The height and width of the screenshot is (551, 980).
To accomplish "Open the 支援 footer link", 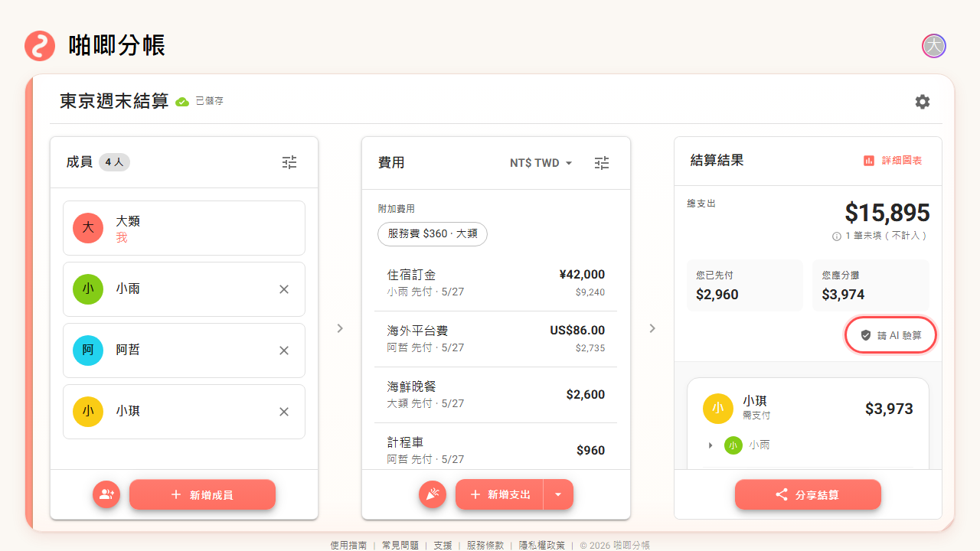I will (443, 546).
